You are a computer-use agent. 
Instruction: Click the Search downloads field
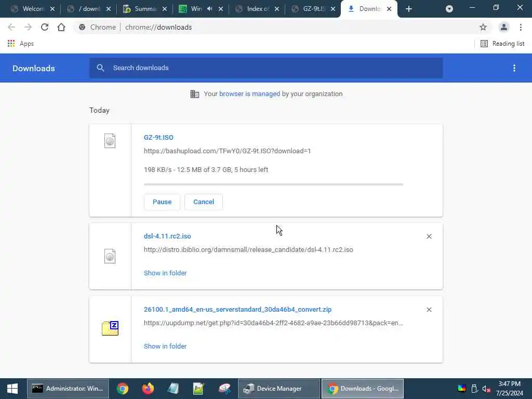click(266, 68)
